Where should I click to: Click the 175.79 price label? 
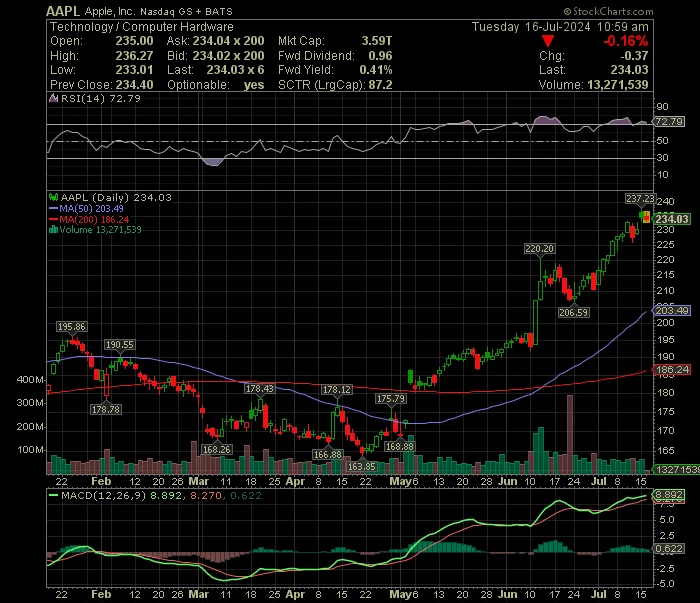tap(391, 399)
